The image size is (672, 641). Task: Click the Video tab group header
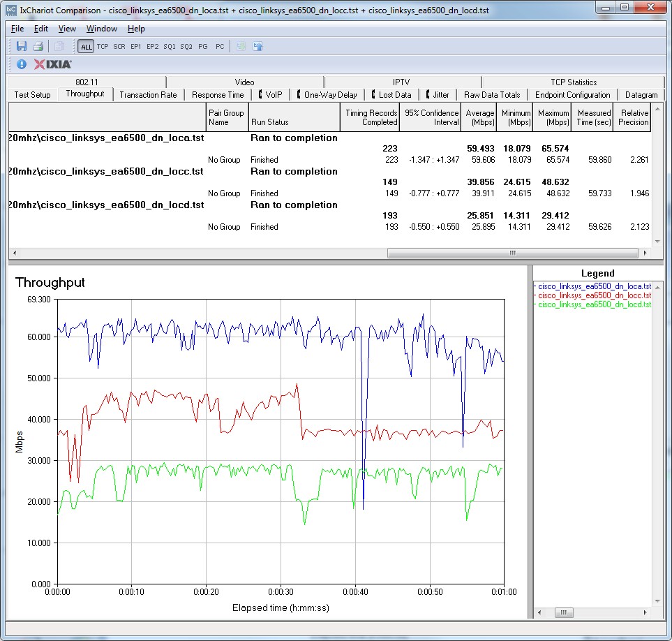tap(245, 82)
